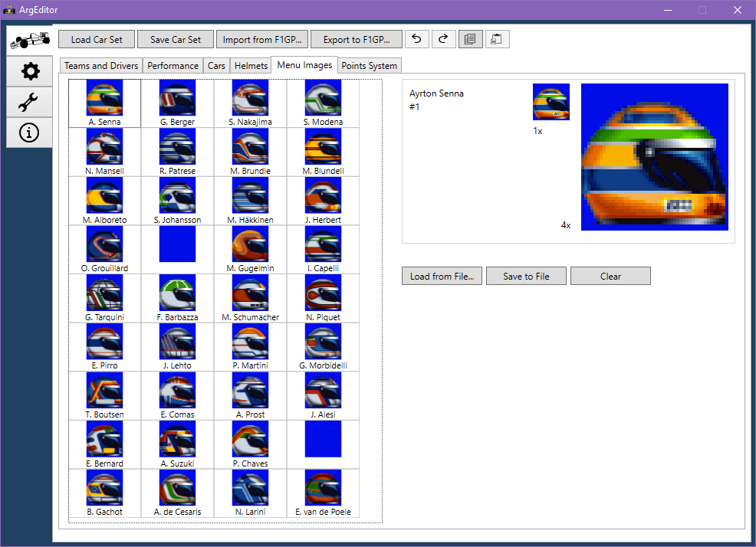Select J. Alesi helmet image
The height and width of the screenshot is (547, 756).
[x=323, y=390]
